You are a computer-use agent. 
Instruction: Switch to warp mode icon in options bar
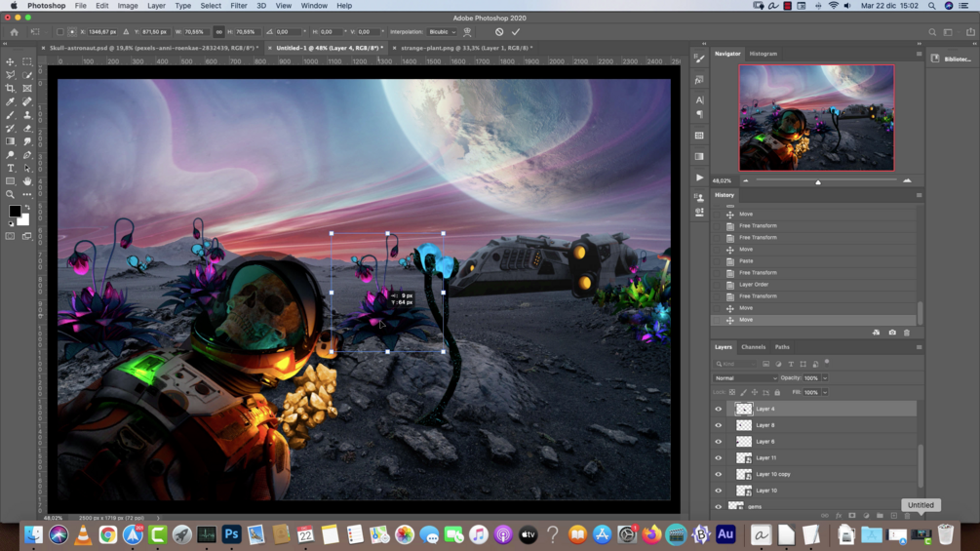click(x=467, y=32)
